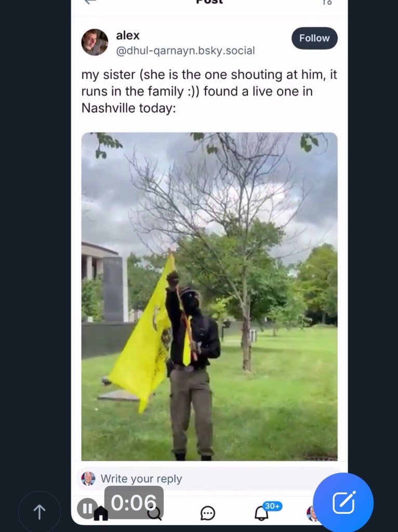This screenshot has width=398, height=532.
Task: Click the top-right header icon
Action: tap(327, 2)
